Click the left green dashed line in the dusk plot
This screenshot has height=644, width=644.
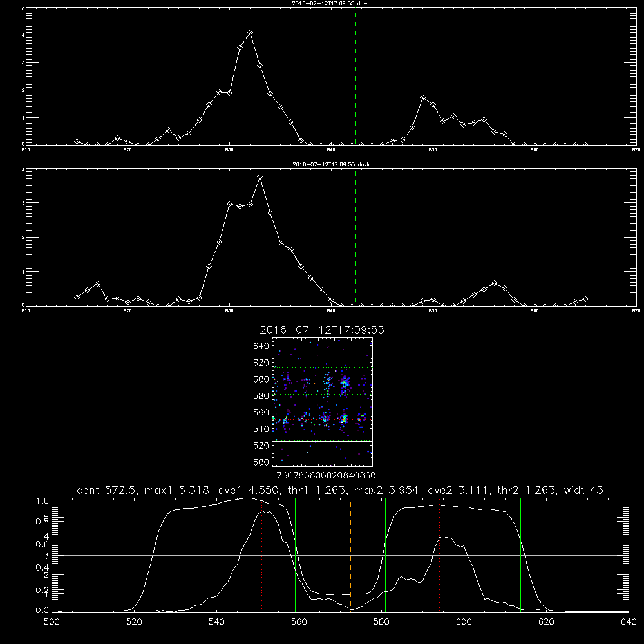pyautogui.click(x=205, y=237)
